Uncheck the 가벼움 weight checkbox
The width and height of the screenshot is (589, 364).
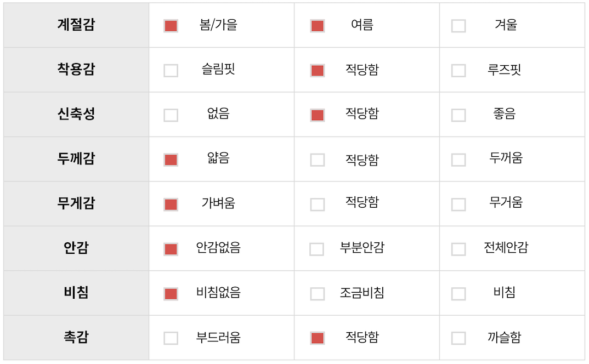tap(171, 204)
